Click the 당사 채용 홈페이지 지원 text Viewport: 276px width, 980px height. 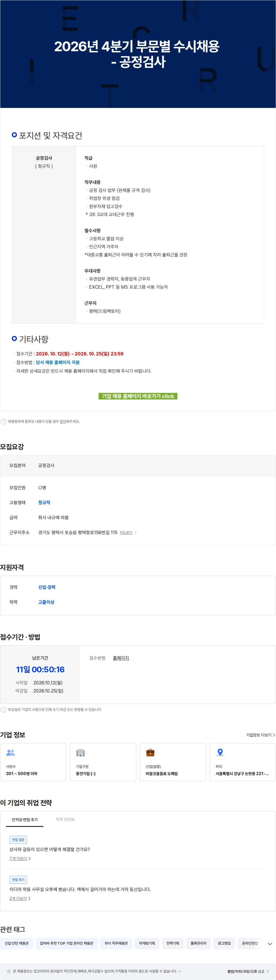click(57, 362)
